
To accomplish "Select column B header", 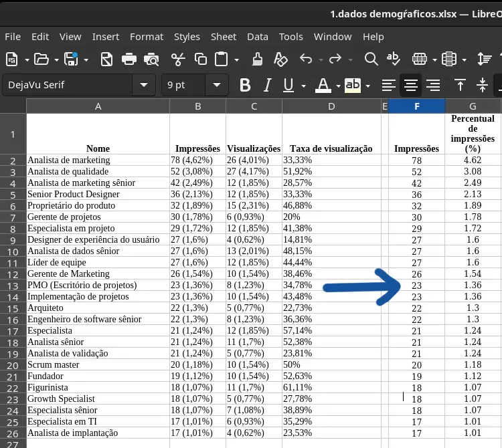I will click(198, 106).
